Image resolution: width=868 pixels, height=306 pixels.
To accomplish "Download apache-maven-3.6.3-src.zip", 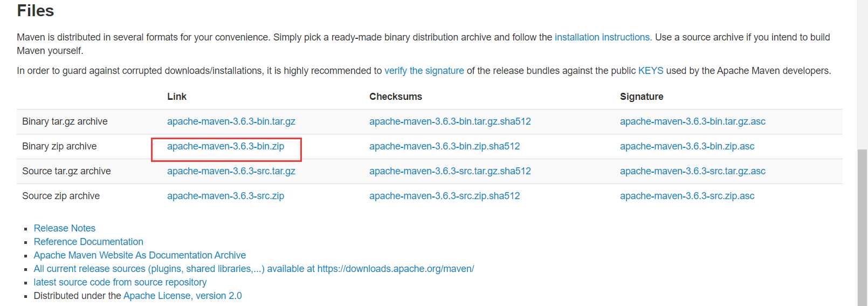I will tap(225, 196).
